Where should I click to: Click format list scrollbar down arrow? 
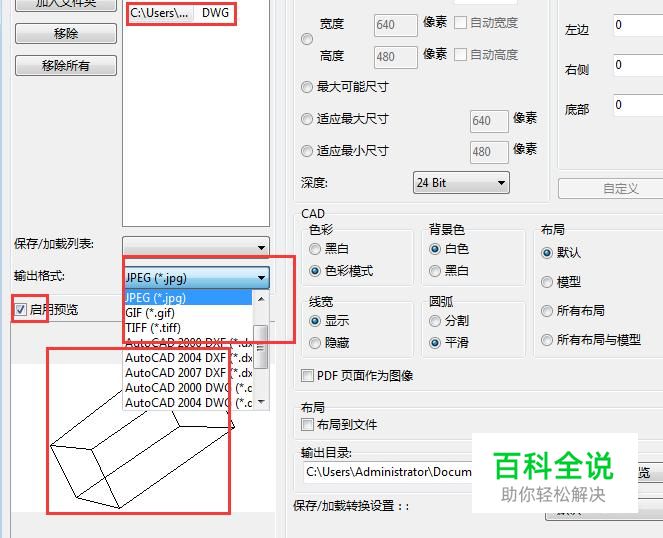(261, 402)
